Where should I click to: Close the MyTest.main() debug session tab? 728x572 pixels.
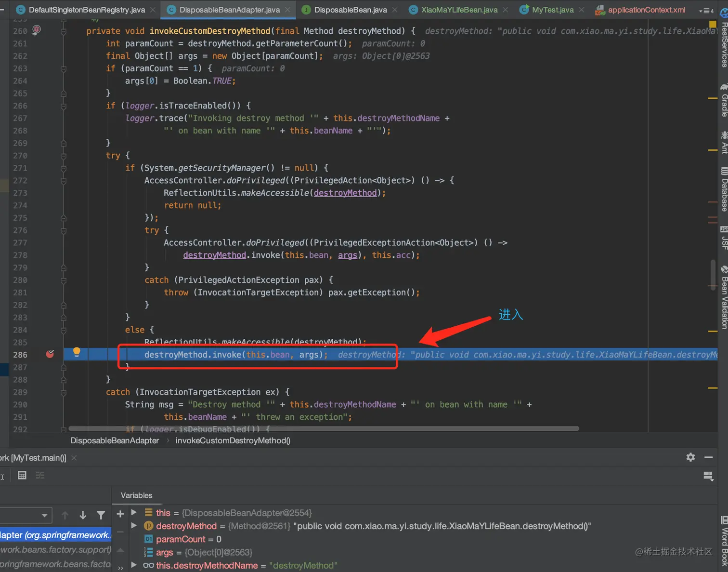point(74,458)
